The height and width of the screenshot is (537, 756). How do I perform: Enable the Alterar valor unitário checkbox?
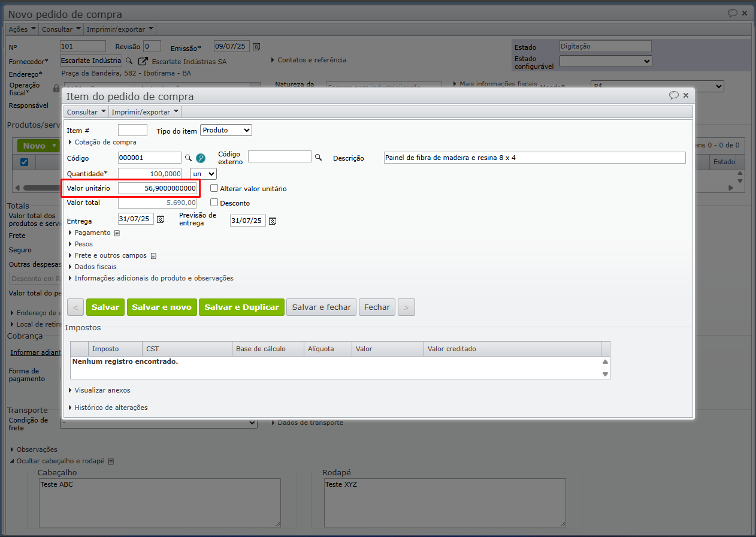point(214,188)
